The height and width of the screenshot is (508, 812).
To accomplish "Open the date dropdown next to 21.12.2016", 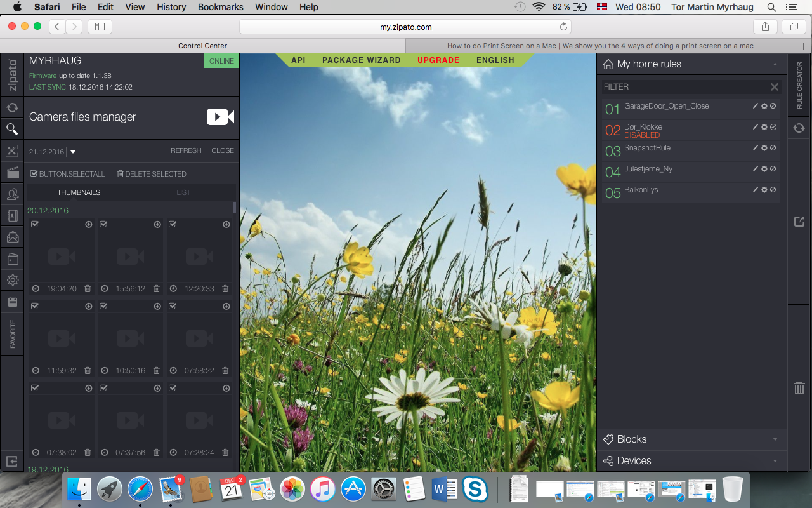I will click(73, 152).
